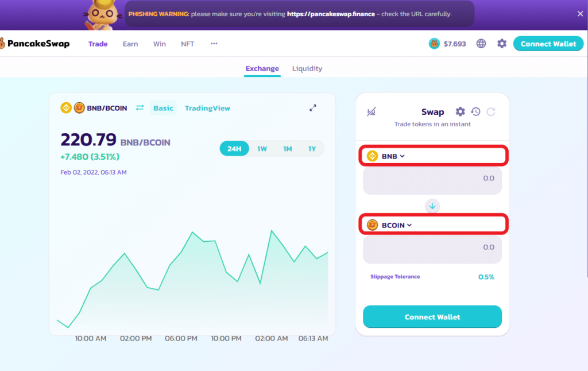The width and height of the screenshot is (588, 371).
Task: Click the BNB/BCOIN pair label in chart header
Action: 107,108
